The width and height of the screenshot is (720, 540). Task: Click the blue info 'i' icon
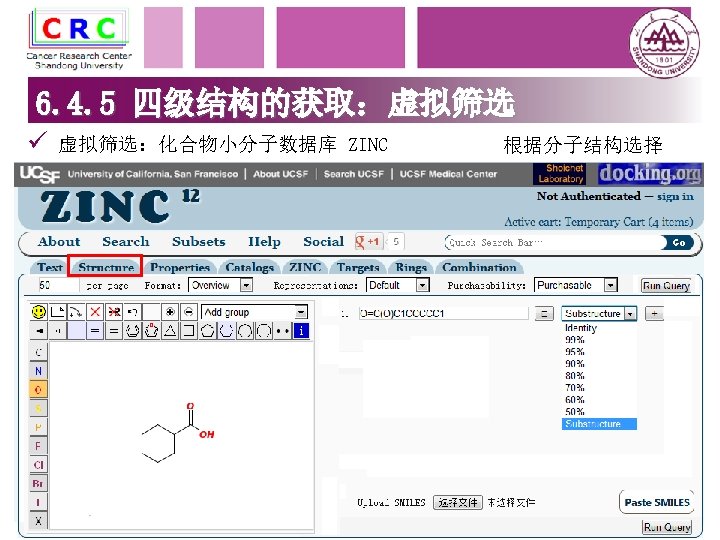click(301, 331)
